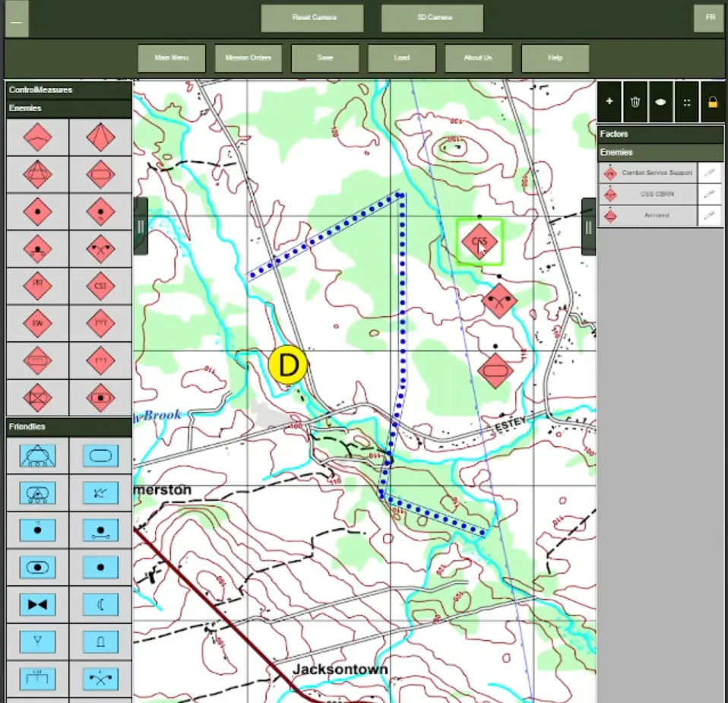728x703 pixels.
Task: Choose the friendly Y-shaped antenna symbol
Action: click(37, 641)
